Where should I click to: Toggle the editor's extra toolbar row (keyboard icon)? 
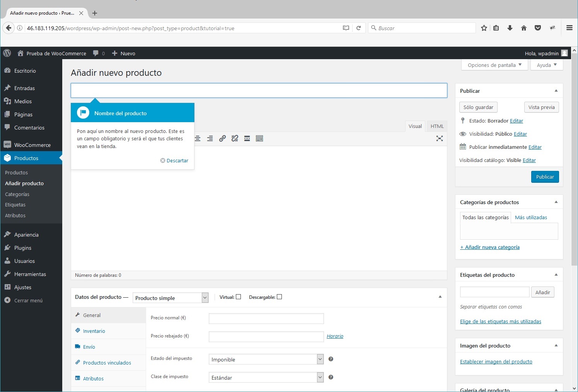[x=259, y=138]
